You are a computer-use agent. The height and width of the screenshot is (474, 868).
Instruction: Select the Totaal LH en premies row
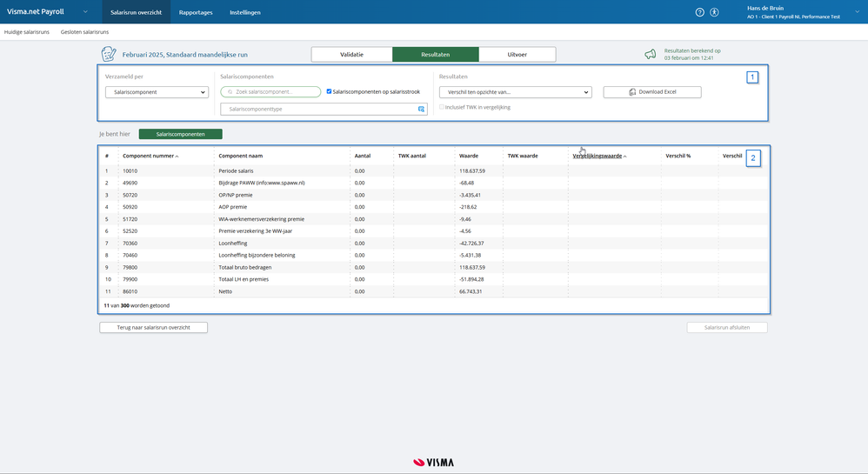433,279
